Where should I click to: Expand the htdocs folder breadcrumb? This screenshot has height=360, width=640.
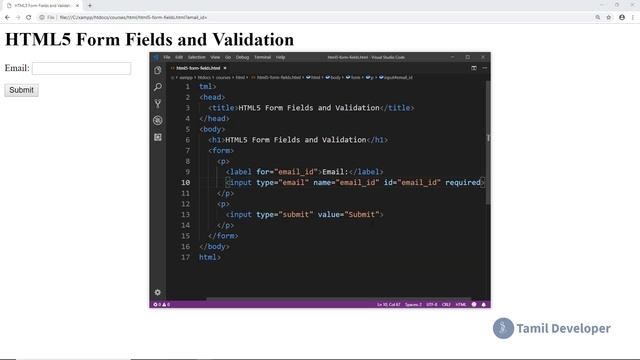(204, 77)
